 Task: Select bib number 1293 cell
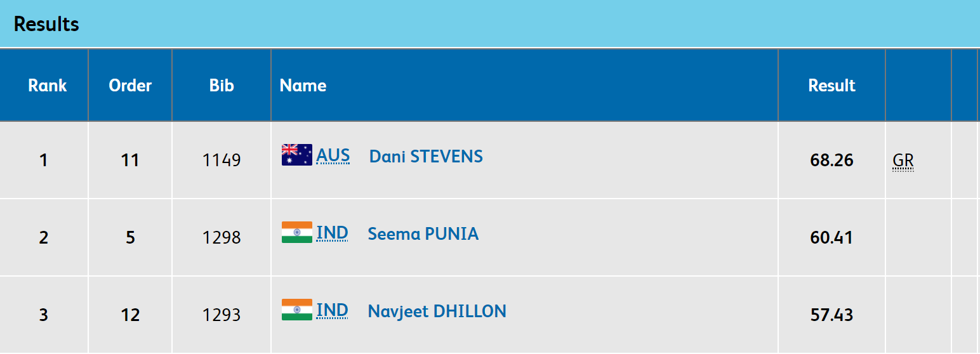pyautogui.click(x=222, y=315)
